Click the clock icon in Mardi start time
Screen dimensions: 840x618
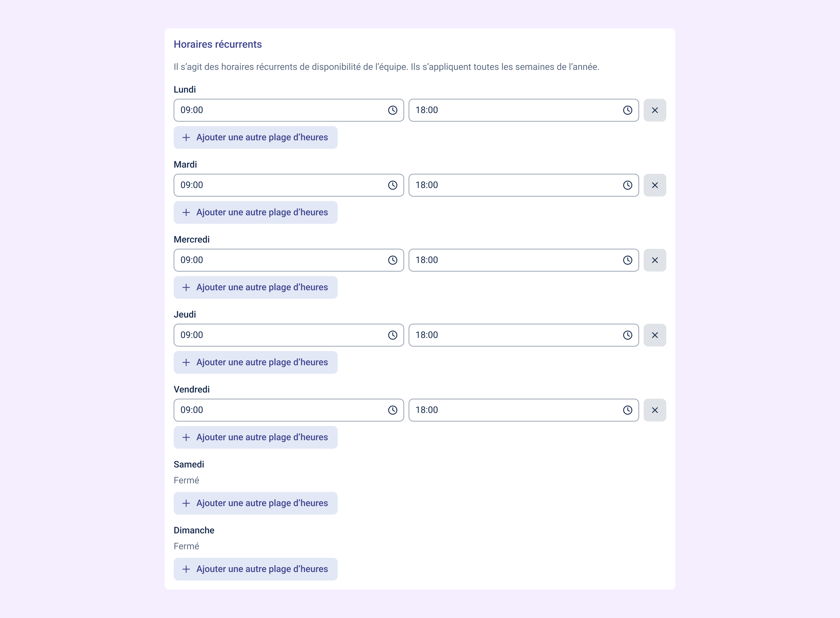[x=392, y=185]
